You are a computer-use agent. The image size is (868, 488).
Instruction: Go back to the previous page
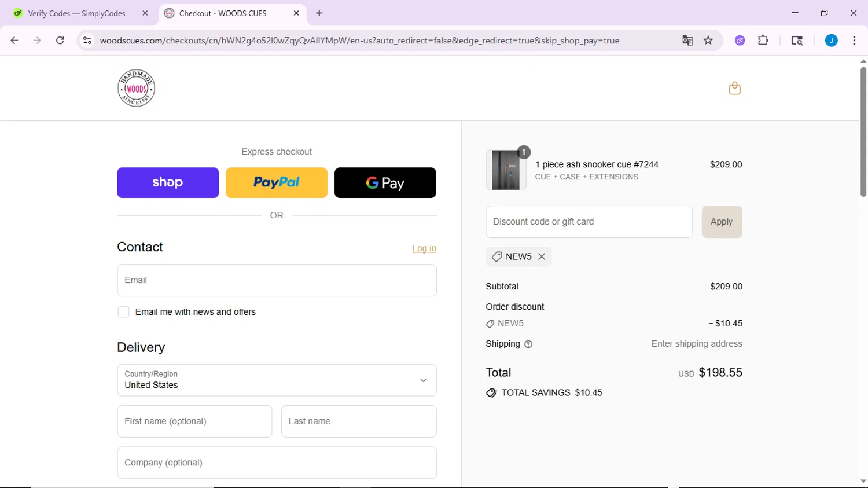[14, 41]
